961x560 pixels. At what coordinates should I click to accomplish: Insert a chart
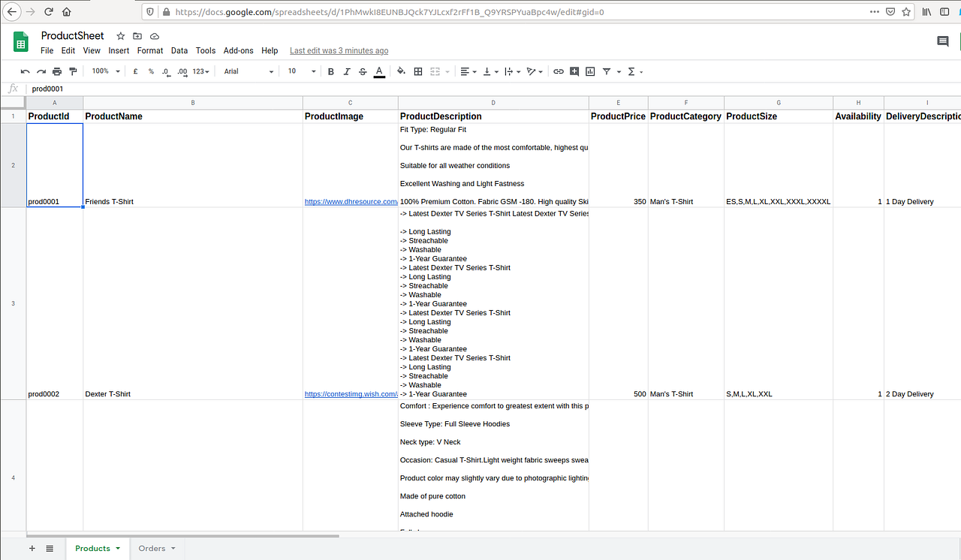click(x=590, y=71)
